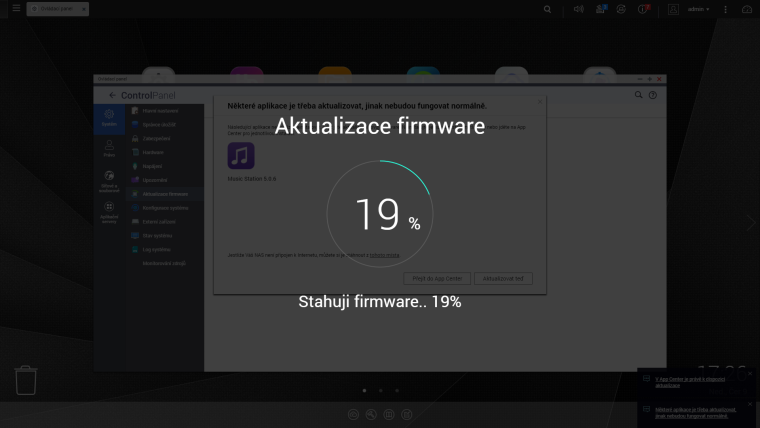Open myQNAPcloud icon in bottom bar
Viewport: 760px width, 428px height.
[x=353, y=414]
